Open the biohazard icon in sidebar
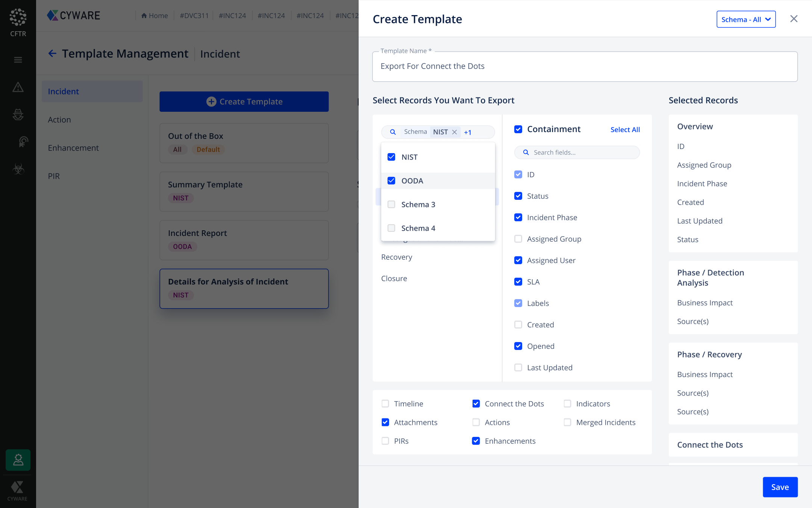Image resolution: width=812 pixels, height=508 pixels. pyautogui.click(x=18, y=169)
